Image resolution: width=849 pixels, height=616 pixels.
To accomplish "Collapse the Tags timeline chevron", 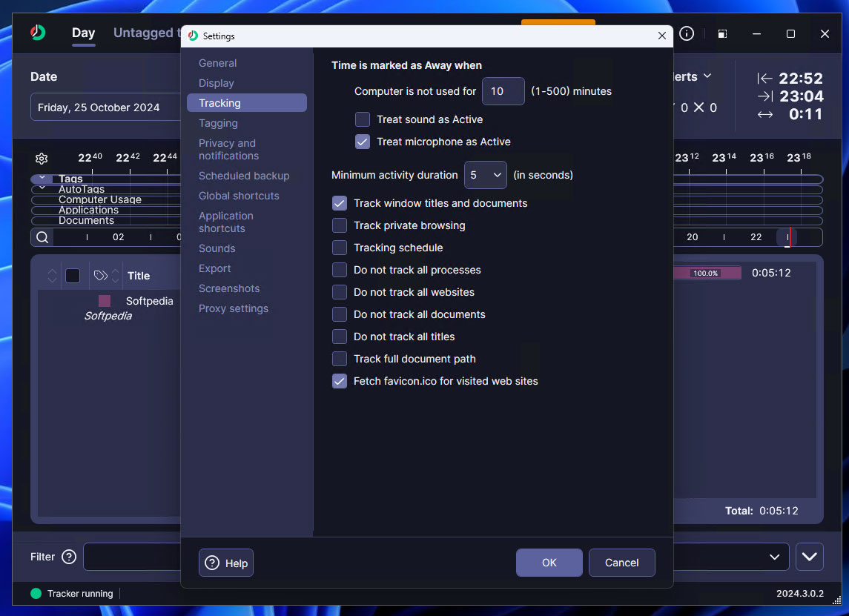I will 42,179.
